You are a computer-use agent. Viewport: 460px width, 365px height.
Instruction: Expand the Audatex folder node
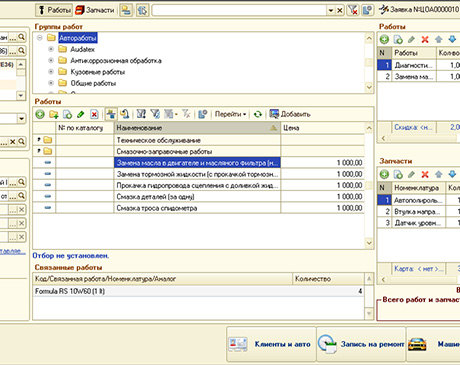(x=51, y=49)
